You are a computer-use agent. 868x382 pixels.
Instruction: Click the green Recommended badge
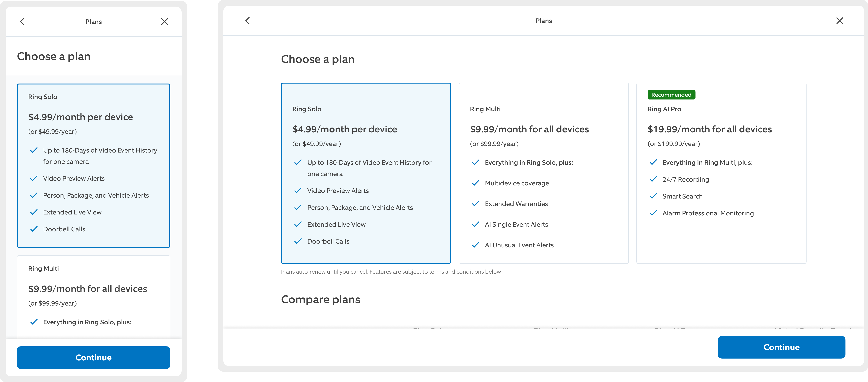tap(671, 95)
